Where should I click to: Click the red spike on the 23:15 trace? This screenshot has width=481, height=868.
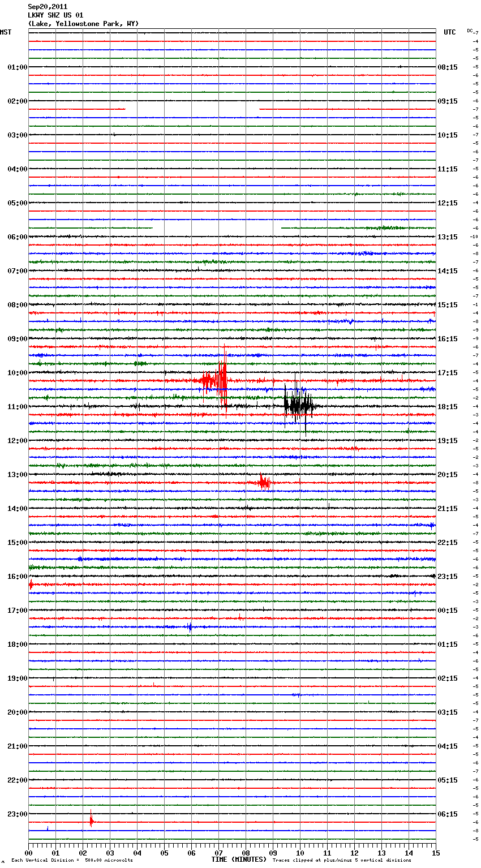coord(91,819)
